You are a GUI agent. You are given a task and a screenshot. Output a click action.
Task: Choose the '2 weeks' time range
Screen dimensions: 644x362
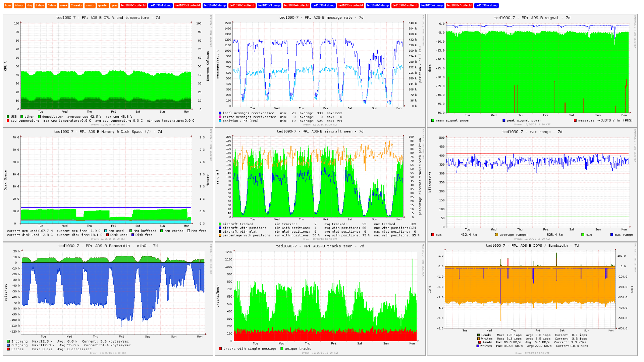76,5
